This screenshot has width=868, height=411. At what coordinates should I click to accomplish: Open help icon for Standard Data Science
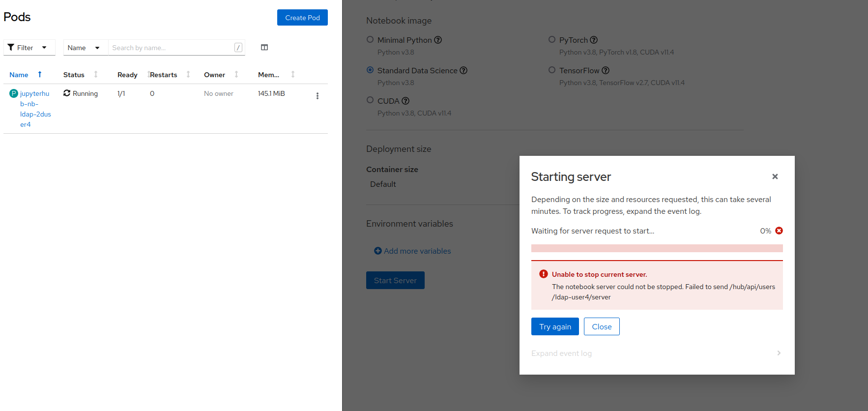463,70
